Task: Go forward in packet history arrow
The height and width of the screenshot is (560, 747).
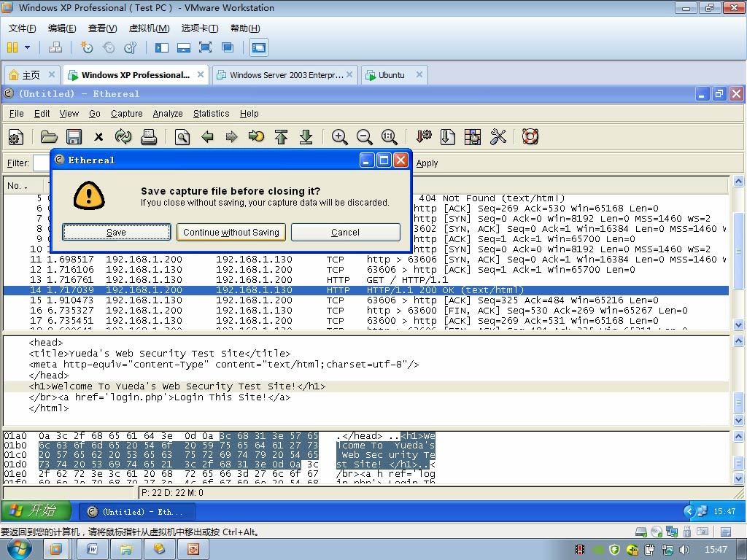Action: tap(231, 137)
